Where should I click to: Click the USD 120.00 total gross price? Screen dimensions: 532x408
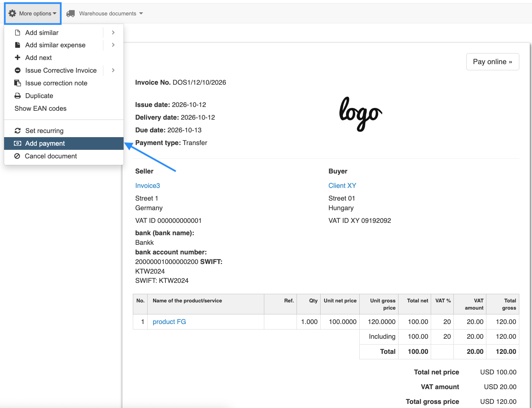pos(498,401)
